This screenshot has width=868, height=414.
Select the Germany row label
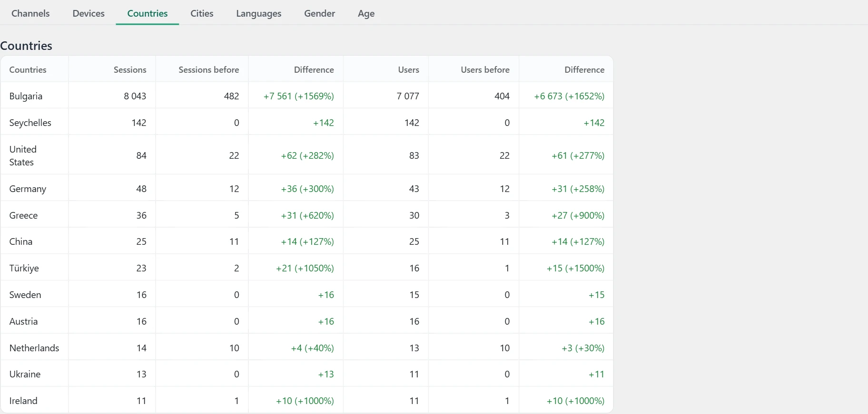pos(28,189)
